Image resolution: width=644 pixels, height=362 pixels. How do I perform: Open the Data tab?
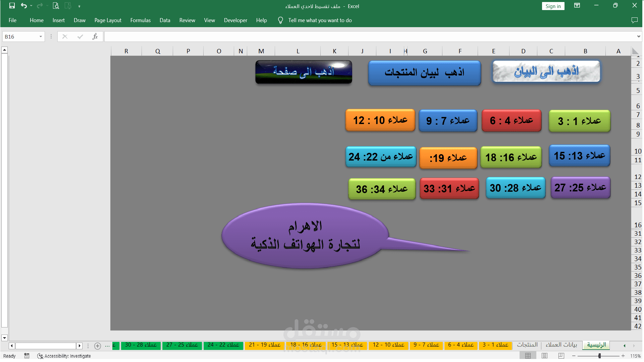click(165, 20)
